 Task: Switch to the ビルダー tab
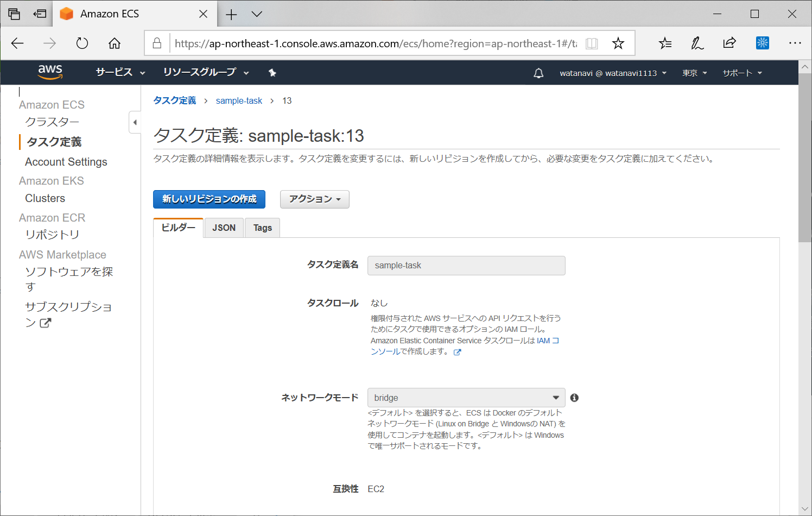tap(178, 228)
